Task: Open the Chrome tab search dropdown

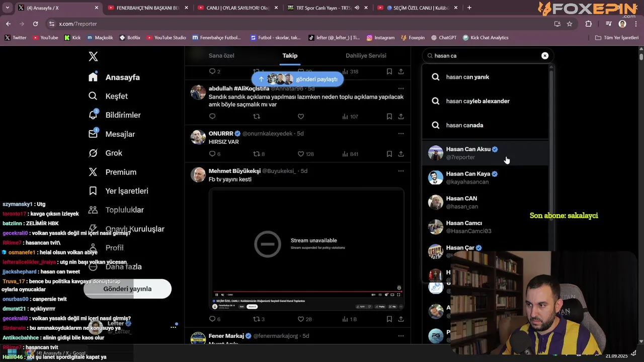Action: pyautogui.click(x=7, y=8)
